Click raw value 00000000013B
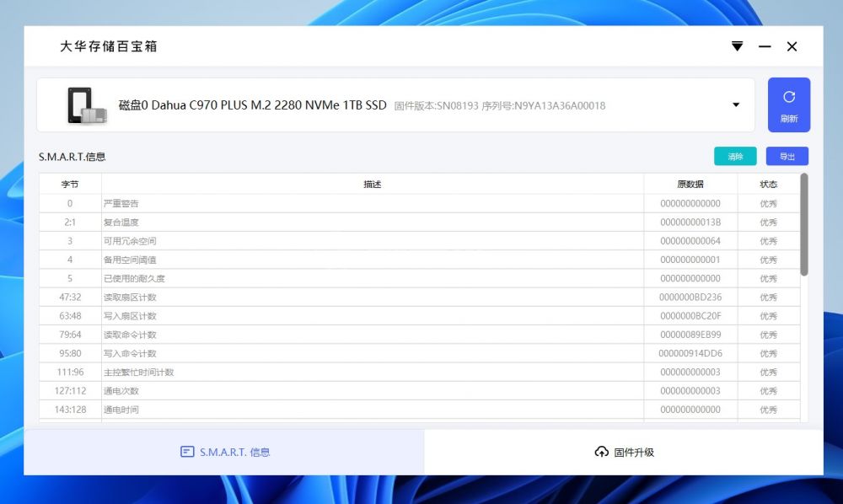Image resolution: width=843 pixels, height=504 pixels. point(690,223)
